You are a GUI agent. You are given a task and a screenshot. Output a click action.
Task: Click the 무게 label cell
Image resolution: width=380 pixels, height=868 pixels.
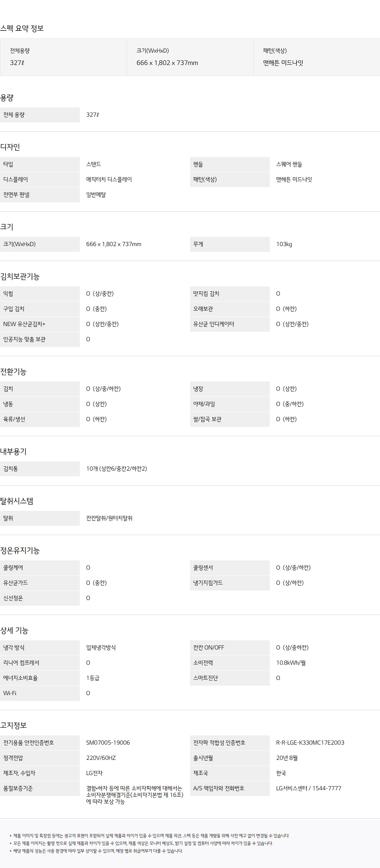click(x=230, y=244)
